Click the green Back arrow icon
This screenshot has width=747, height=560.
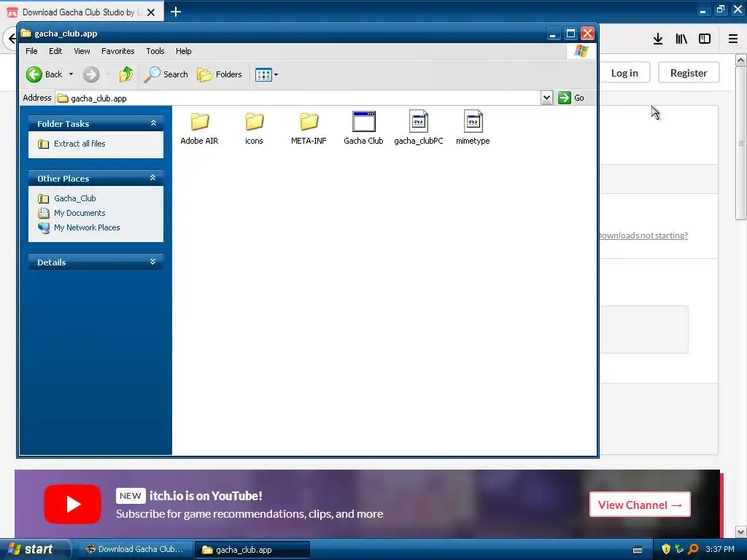tap(34, 74)
